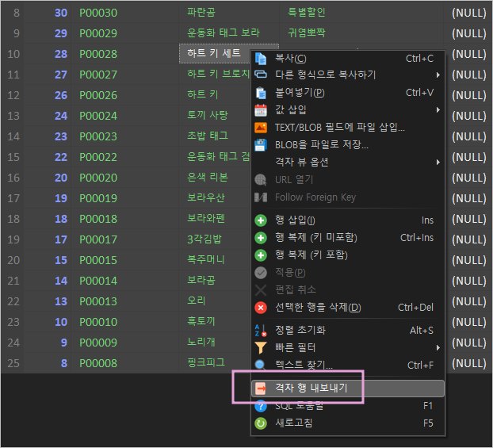Screen dimensions: 493x448
Task: Choose BLOB을 파일로 저장... menu entry
Action: tap(348, 145)
